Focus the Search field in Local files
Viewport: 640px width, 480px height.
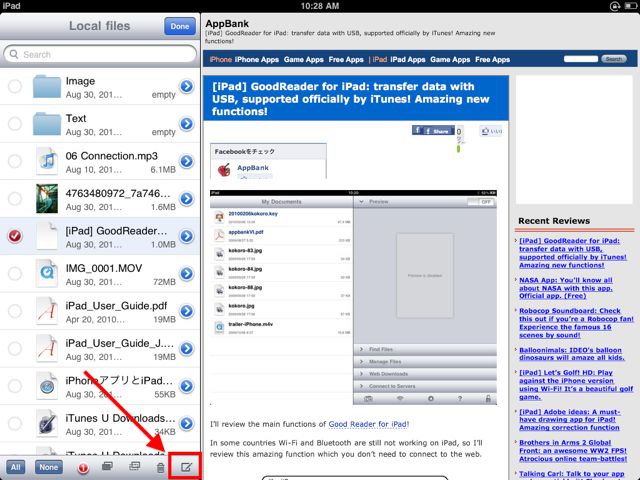[x=100, y=54]
